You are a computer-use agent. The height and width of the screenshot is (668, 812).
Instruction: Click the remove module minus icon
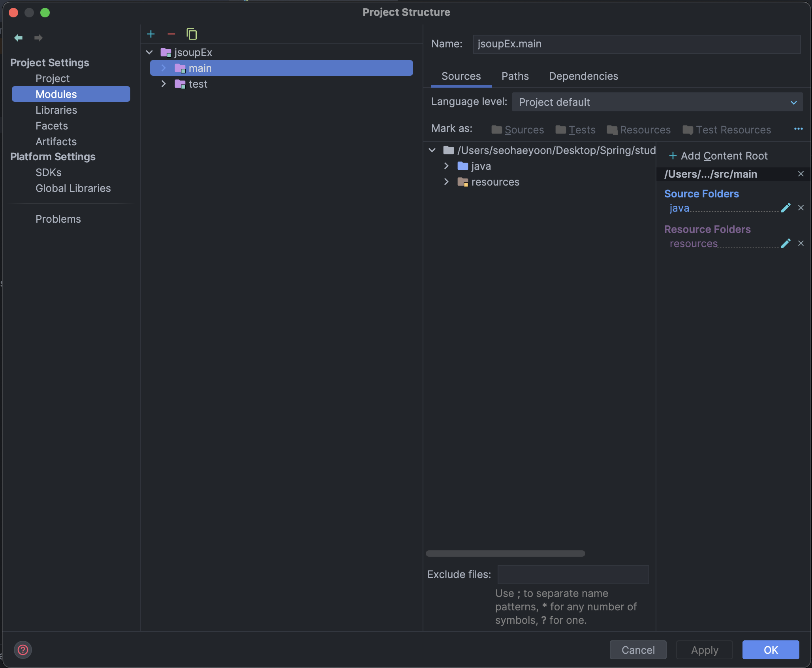171,34
